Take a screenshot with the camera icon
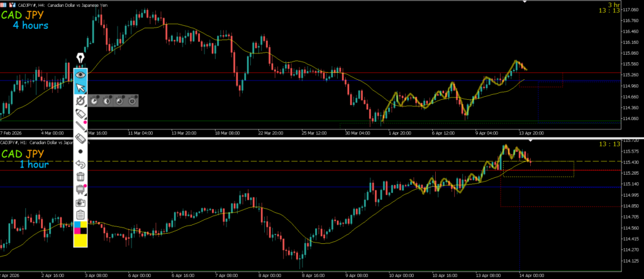The image size is (644, 279). [x=80, y=203]
